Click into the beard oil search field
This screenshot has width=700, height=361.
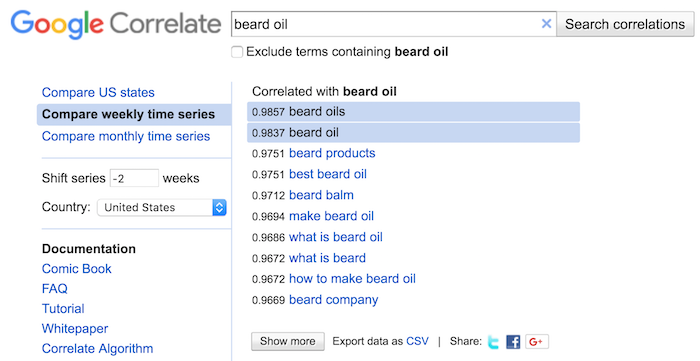pos(385,24)
